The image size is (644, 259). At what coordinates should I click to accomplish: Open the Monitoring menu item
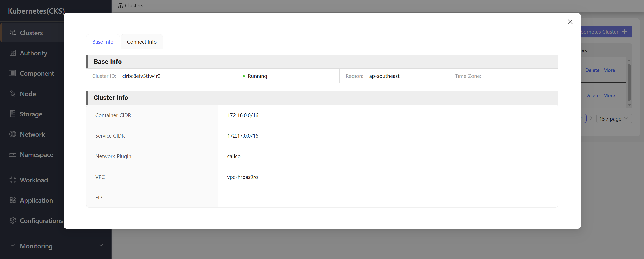[x=56, y=246]
